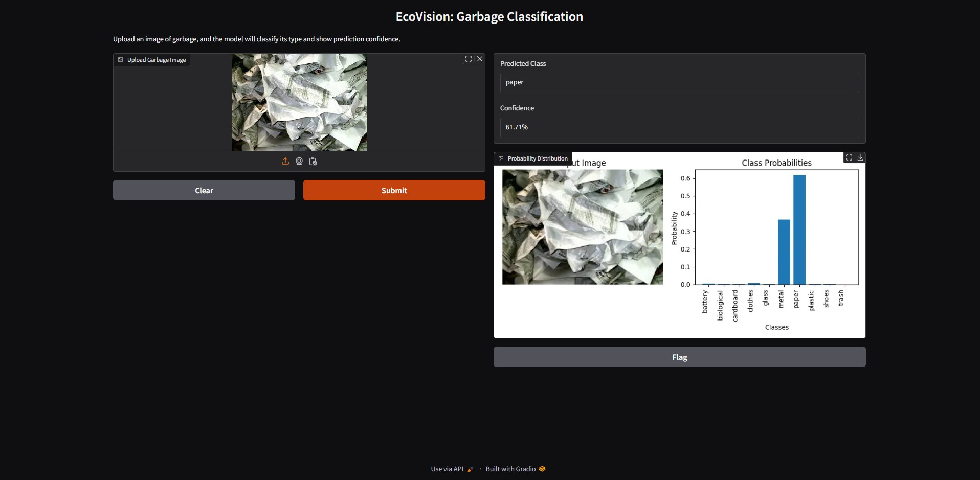
Task: Click the 'battery' axis label
Action: tap(705, 302)
